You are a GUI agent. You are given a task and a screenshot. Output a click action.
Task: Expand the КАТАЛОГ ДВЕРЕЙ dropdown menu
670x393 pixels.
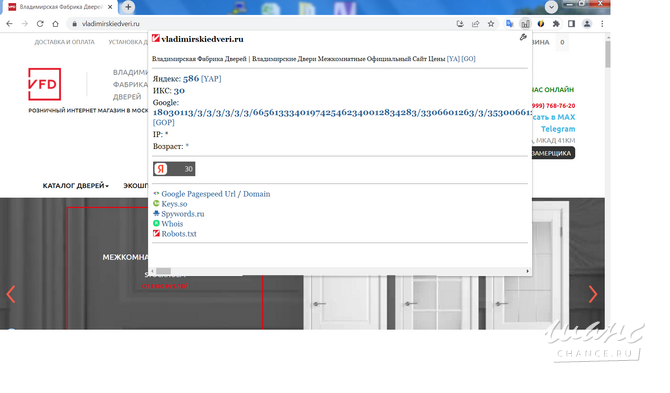(x=76, y=186)
